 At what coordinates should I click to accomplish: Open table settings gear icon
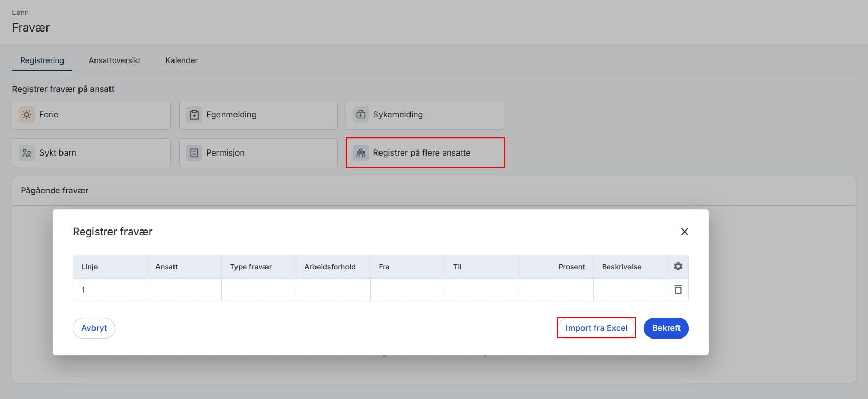coord(678,266)
